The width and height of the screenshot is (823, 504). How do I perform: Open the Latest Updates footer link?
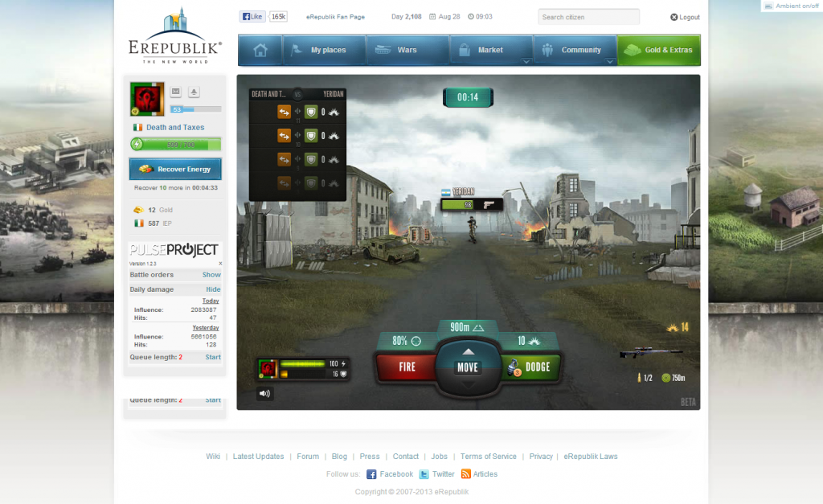pos(258,457)
